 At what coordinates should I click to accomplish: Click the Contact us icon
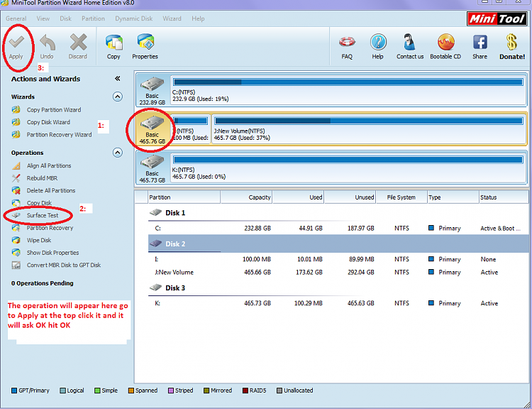[409, 43]
